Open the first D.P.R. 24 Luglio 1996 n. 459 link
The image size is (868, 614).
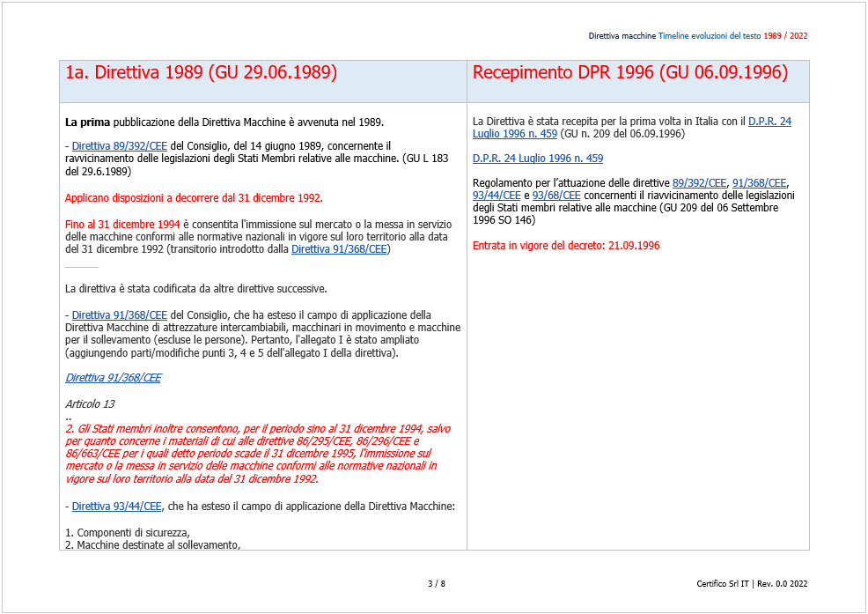769,121
